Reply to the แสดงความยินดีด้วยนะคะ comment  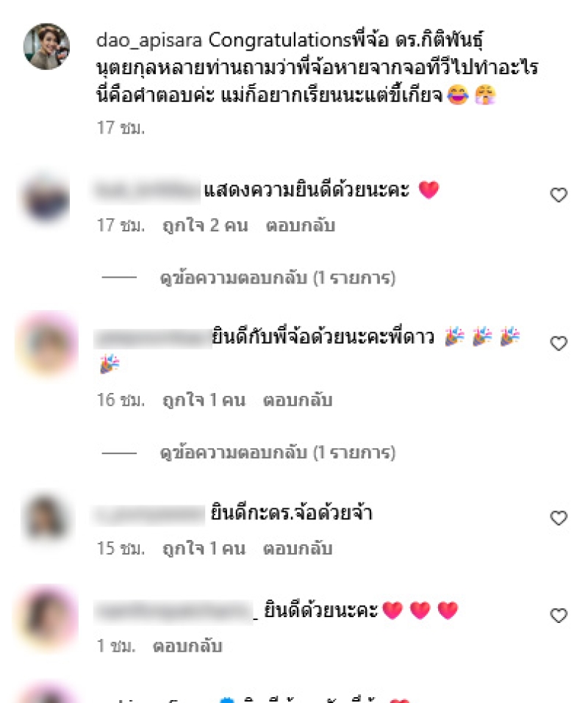300,226
